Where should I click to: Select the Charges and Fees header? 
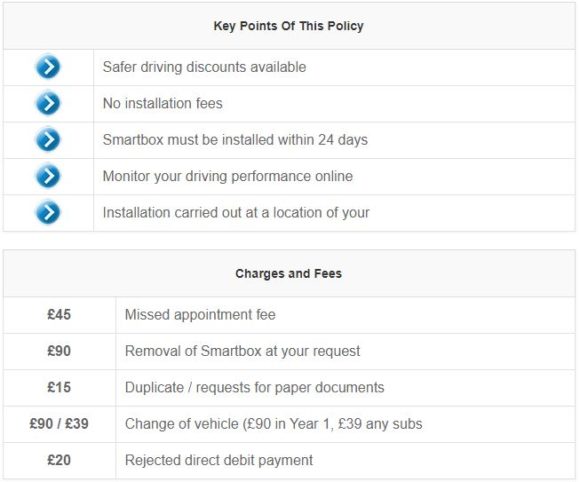pos(289,273)
